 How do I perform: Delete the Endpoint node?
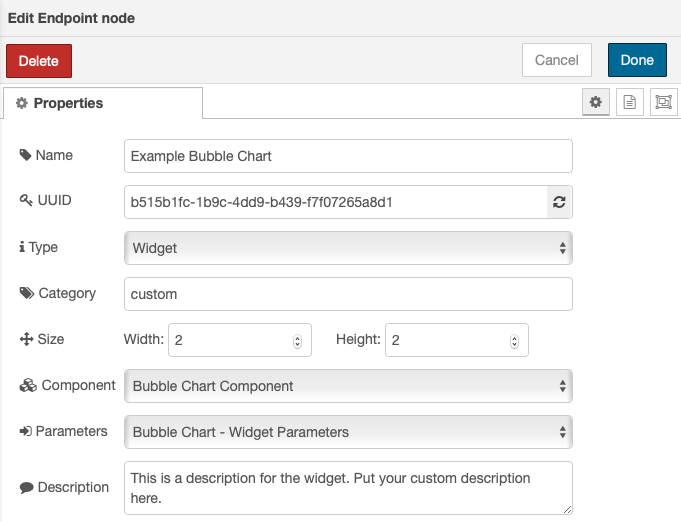[x=39, y=61]
